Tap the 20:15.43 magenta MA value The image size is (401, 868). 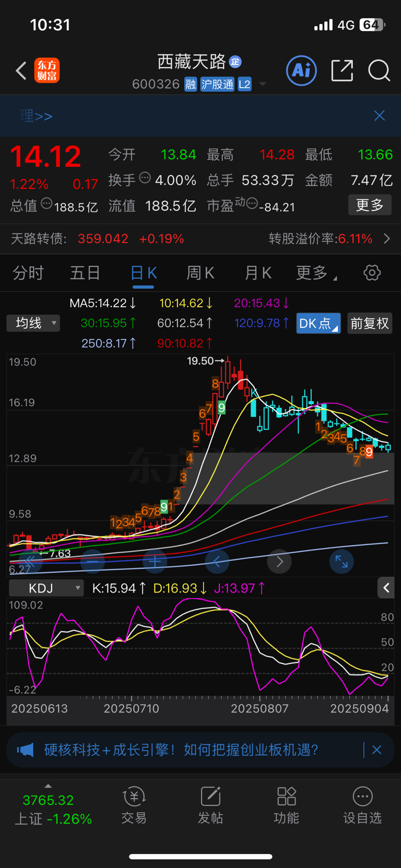tap(262, 303)
